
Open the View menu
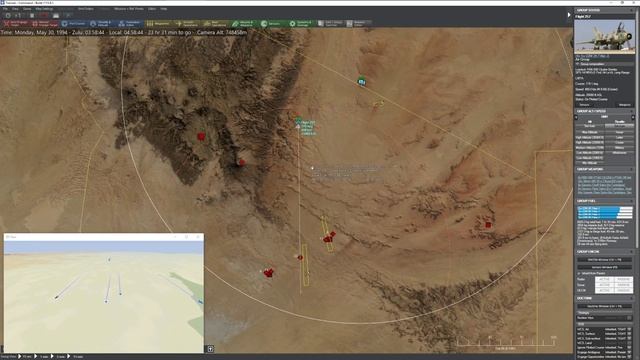point(15,9)
